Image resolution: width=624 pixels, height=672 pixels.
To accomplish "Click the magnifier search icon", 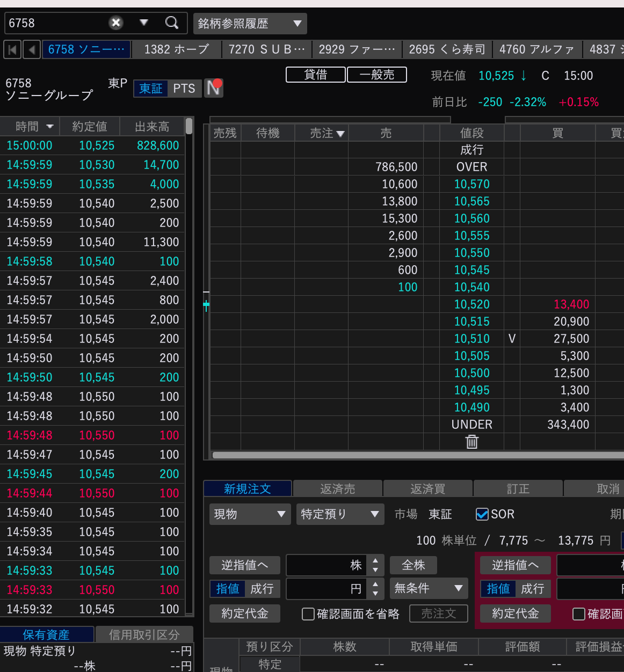I will coord(172,23).
